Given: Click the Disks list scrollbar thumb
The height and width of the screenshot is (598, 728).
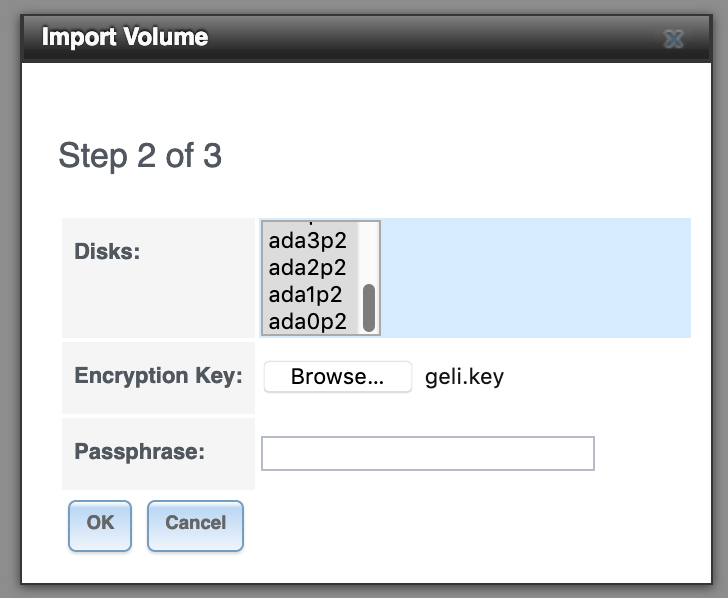Looking at the screenshot, I should tap(369, 307).
